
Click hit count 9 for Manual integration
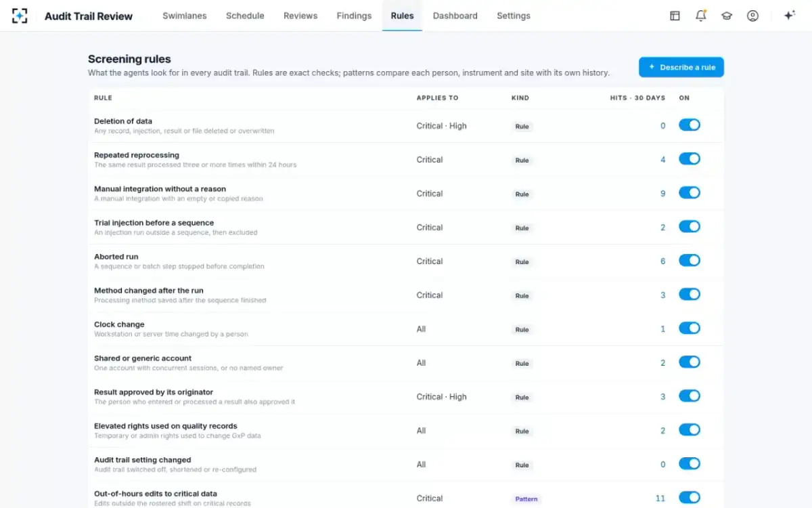(663, 194)
